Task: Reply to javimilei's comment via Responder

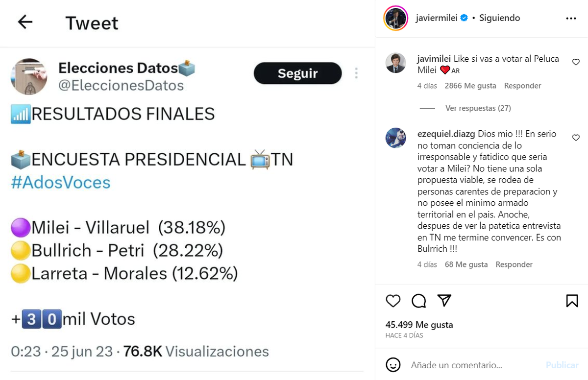Action: click(522, 86)
